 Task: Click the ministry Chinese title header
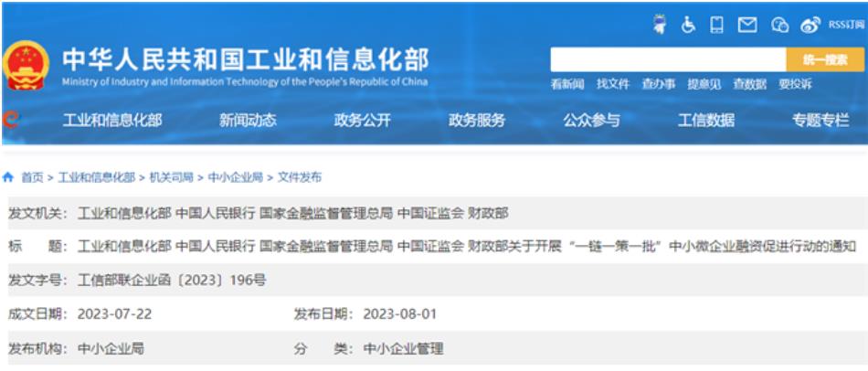pyautogui.click(x=245, y=59)
